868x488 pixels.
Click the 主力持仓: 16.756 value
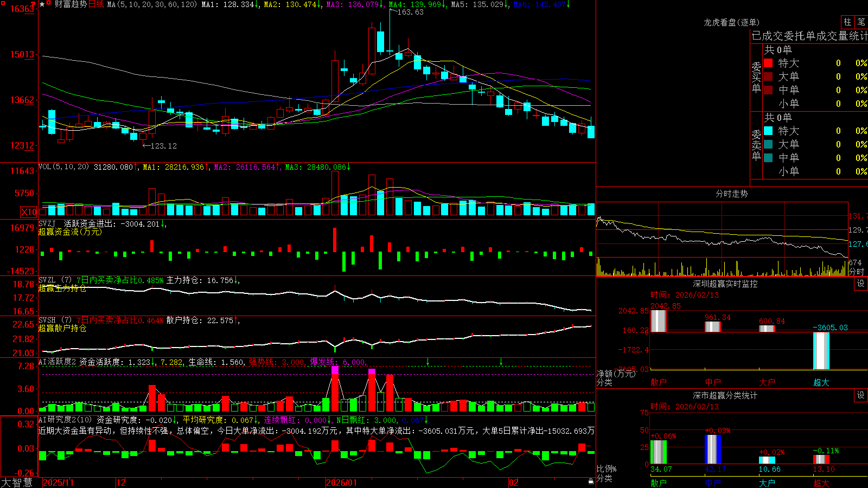pos(200,280)
